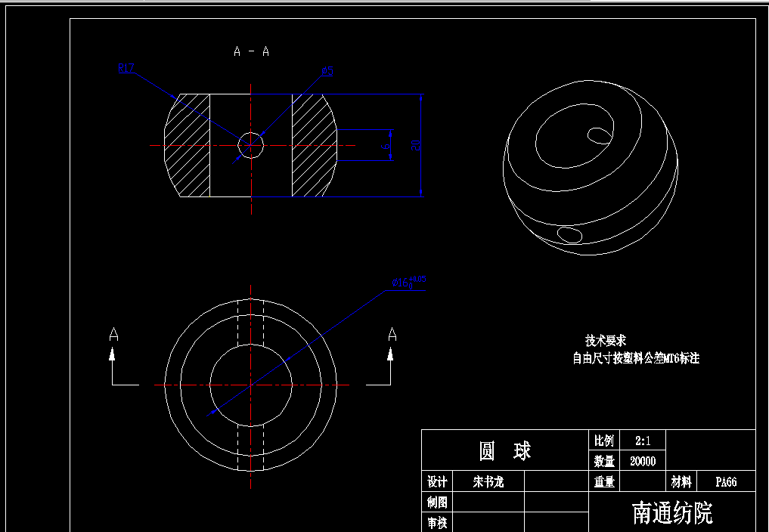
Task: Click the A-A section view title
Action: click(252, 51)
